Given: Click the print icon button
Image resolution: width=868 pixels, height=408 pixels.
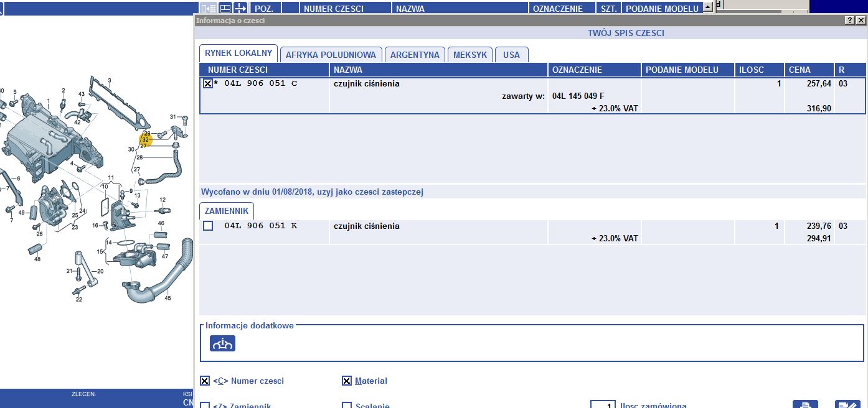Looking at the screenshot, I should click(804, 404).
